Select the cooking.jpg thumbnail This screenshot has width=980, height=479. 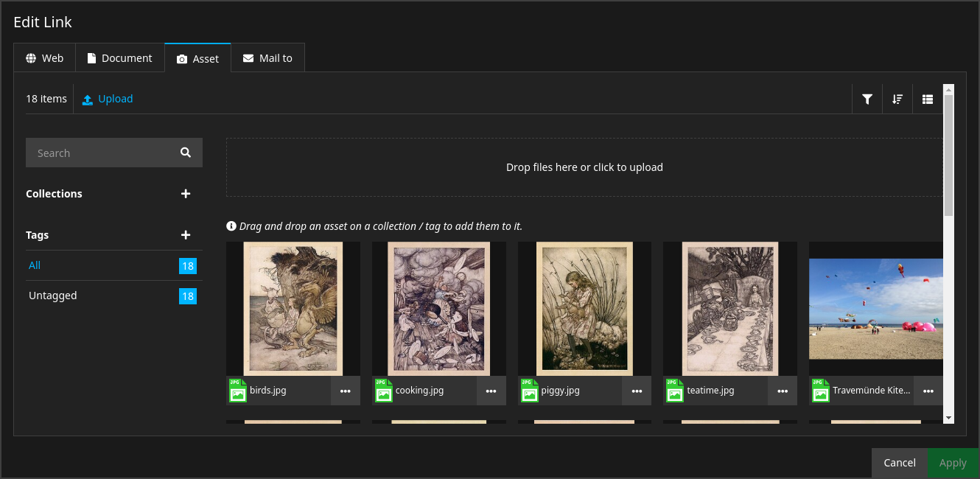[x=439, y=309]
